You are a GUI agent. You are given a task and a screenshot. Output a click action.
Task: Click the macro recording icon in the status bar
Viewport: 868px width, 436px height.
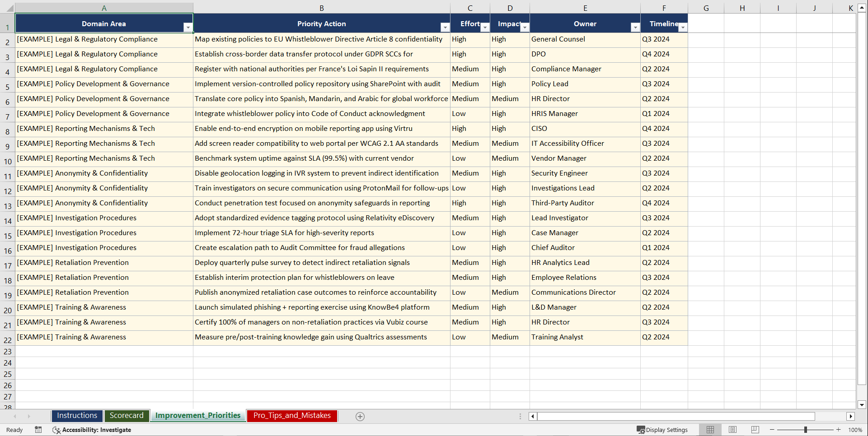pos(38,430)
